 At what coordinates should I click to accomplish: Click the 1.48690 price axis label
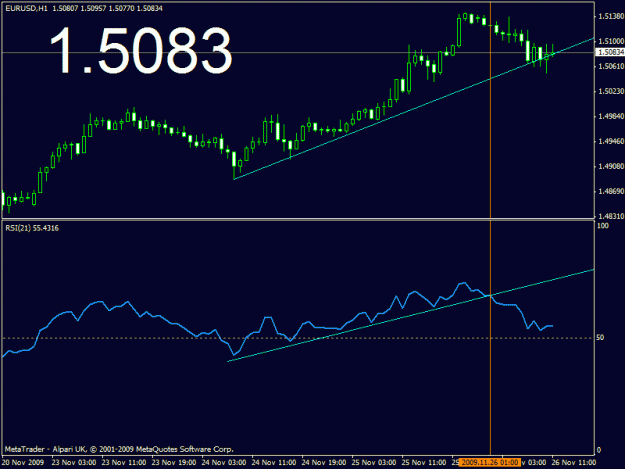click(610, 192)
